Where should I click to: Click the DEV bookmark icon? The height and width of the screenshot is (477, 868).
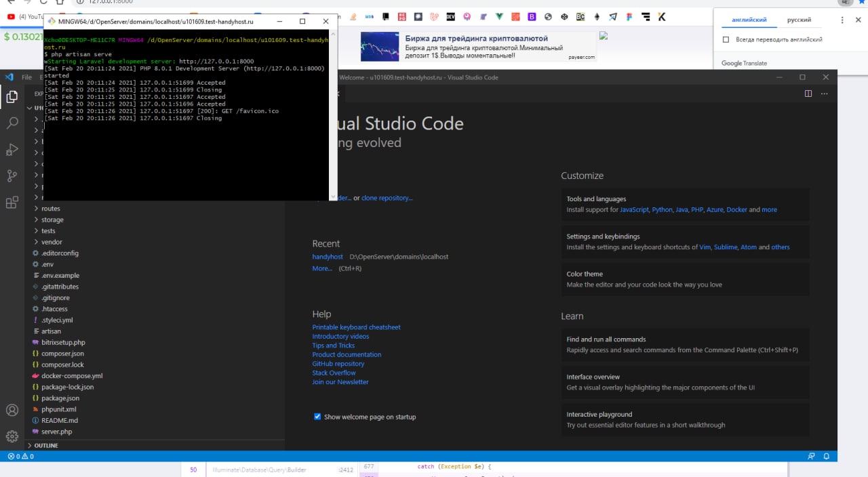(x=451, y=16)
